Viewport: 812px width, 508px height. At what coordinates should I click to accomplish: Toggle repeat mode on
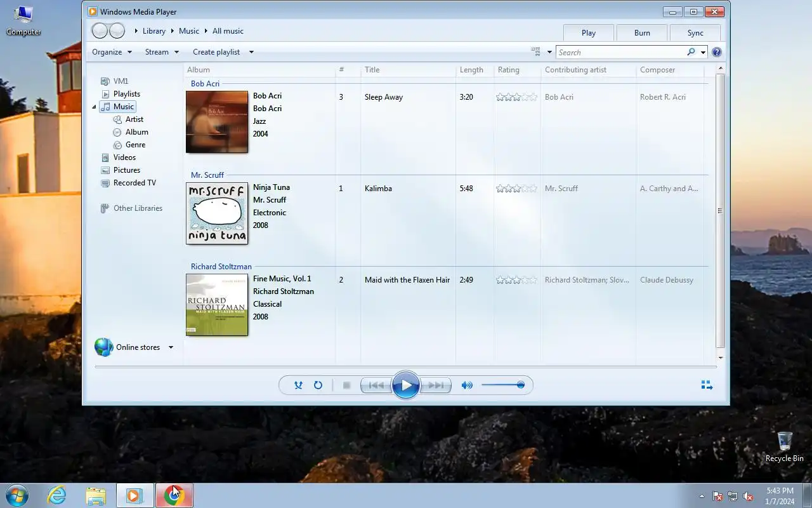pyautogui.click(x=318, y=385)
